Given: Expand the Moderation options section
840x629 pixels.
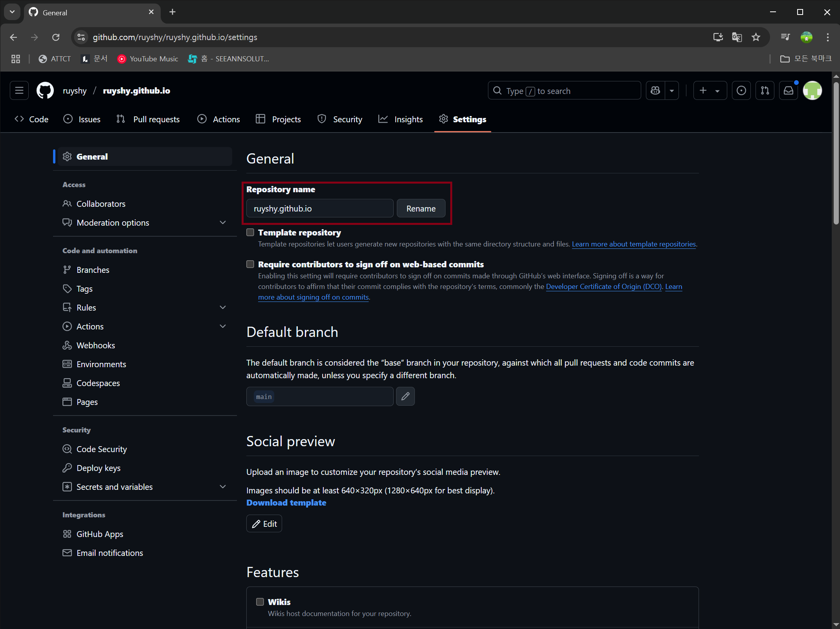Looking at the screenshot, I should click(223, 222).
